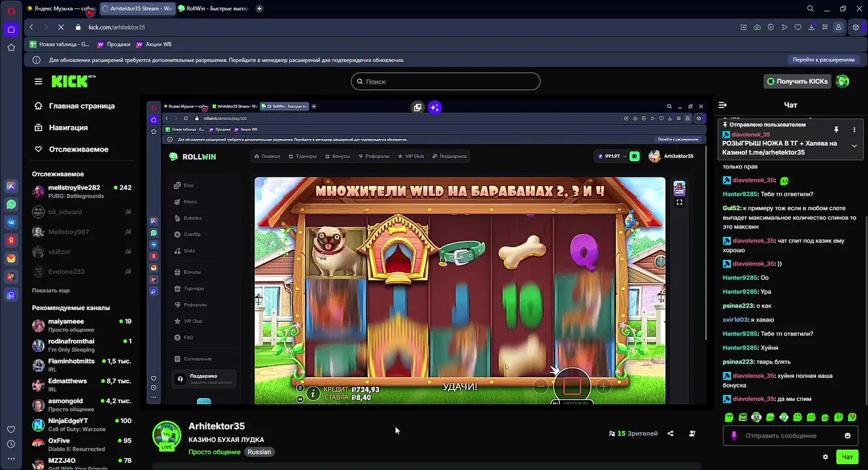Expand followed list with Показать еще

[x=51, y=290]
